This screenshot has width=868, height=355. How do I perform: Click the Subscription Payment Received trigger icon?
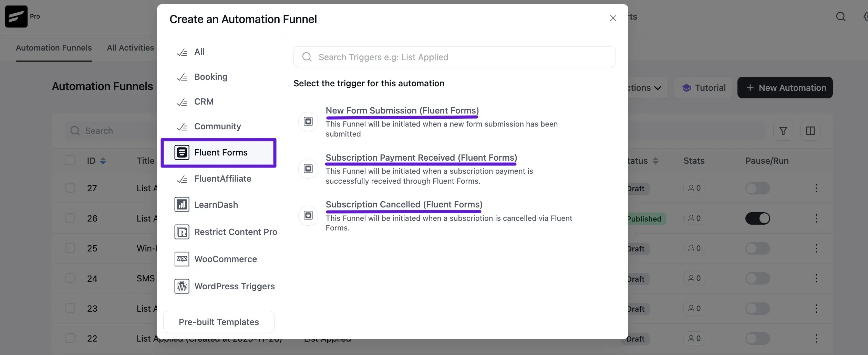point(308,169)
